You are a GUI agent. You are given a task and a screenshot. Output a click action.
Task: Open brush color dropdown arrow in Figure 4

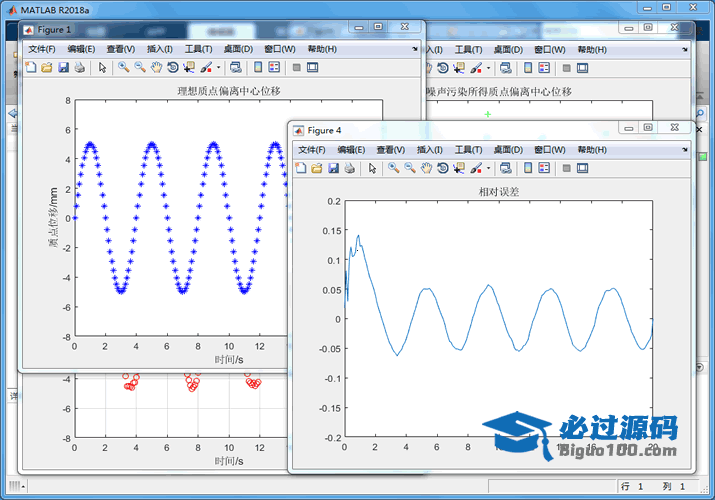point(488,168)
